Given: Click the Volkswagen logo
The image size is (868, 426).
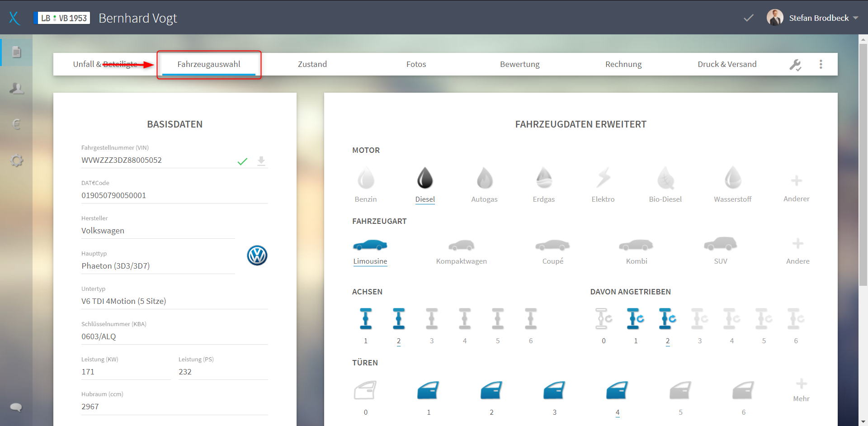Looking at the screenshot, I should point(257,256).
